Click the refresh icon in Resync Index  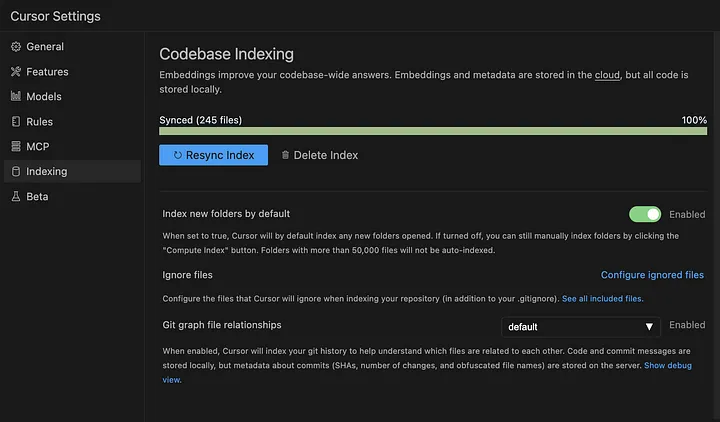tap(178, 155)
